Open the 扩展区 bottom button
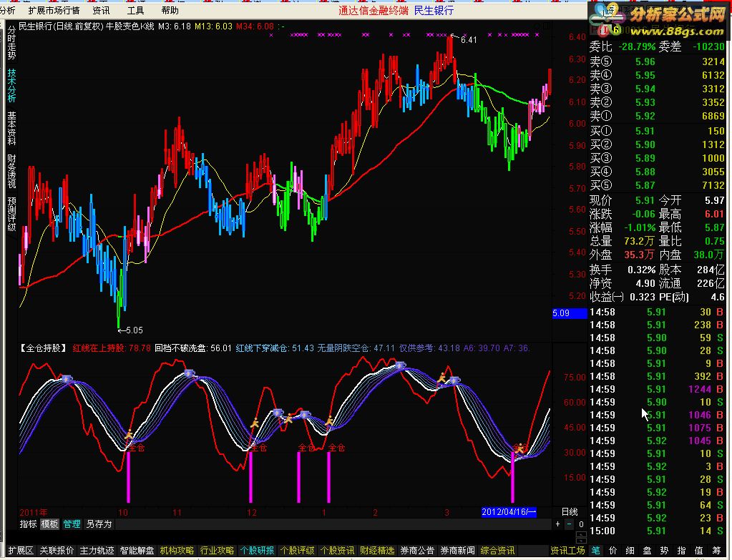This screenshot has width=732, height=560. click(21, 551)
